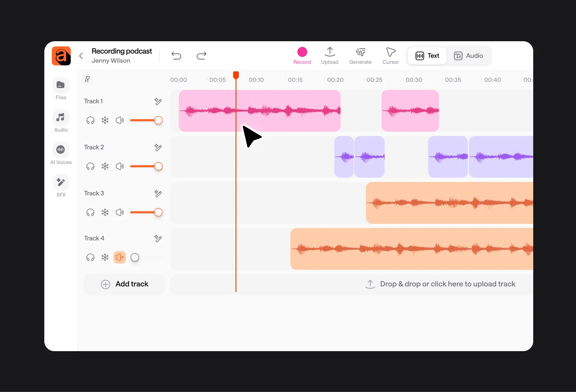Image resolution: width=576 pixels, height=392 pixels.
Task: Select the orange clip on Track 4
Action: coord(412,249)
